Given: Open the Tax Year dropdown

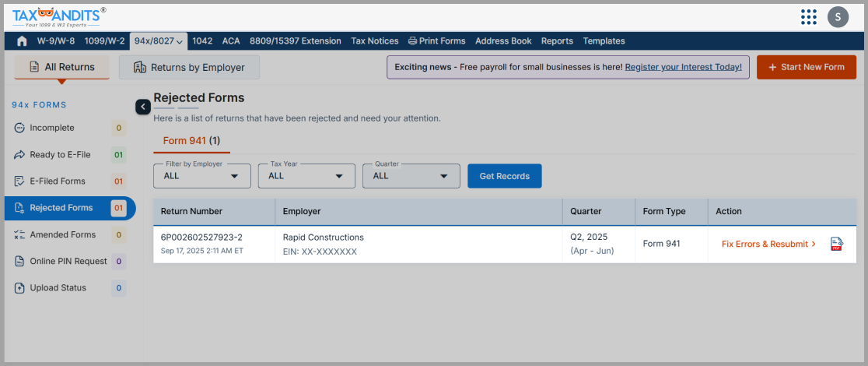Looking at the screenshot, I should [306, 176].
